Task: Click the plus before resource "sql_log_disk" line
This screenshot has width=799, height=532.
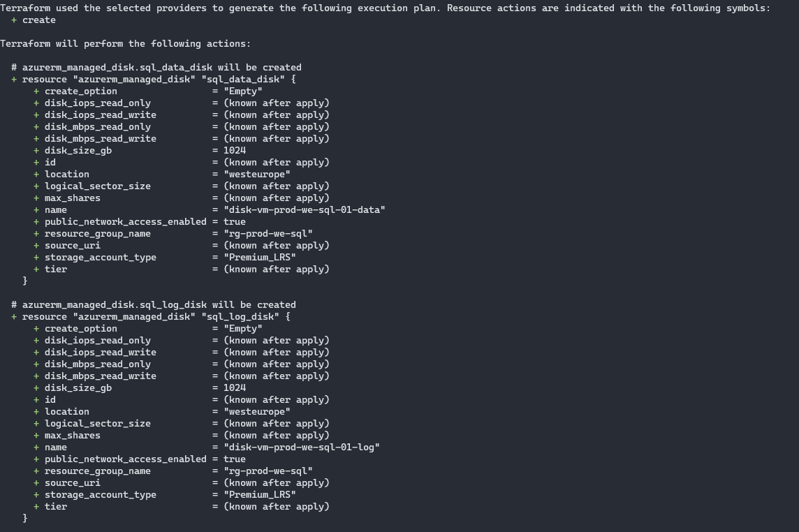Action: [14, 317]
